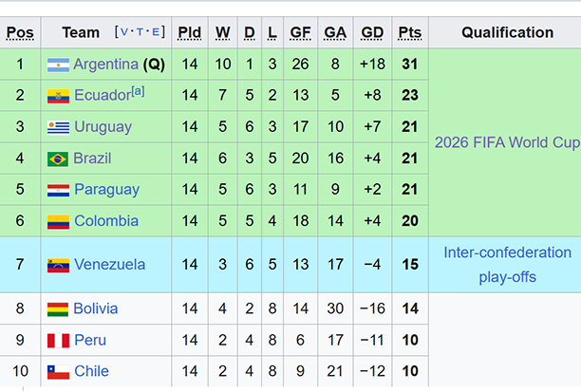Click the Bolivia flag icon

coord(57,309)
